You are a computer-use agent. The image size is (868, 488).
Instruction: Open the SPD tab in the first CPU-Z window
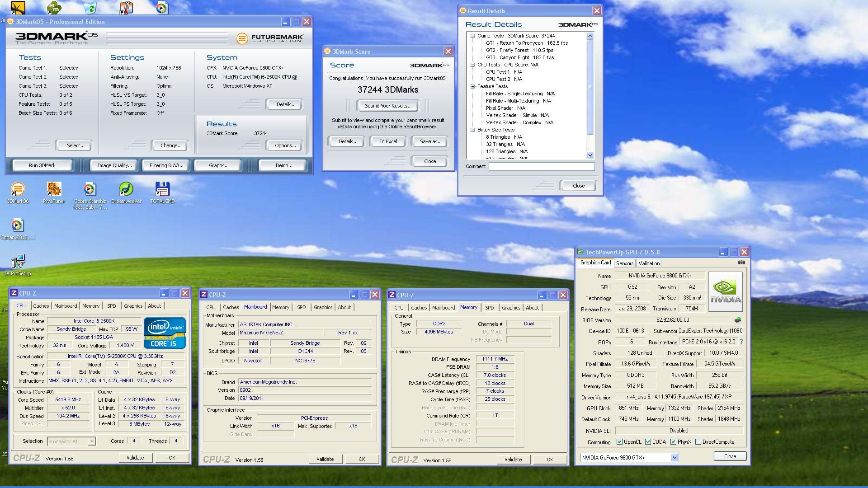[111, 306]
